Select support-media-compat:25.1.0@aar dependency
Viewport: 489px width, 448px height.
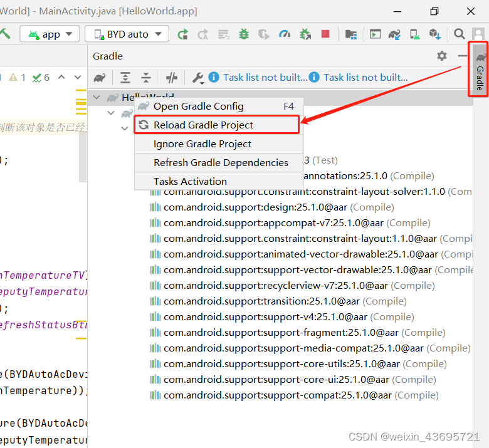(310, 348)
